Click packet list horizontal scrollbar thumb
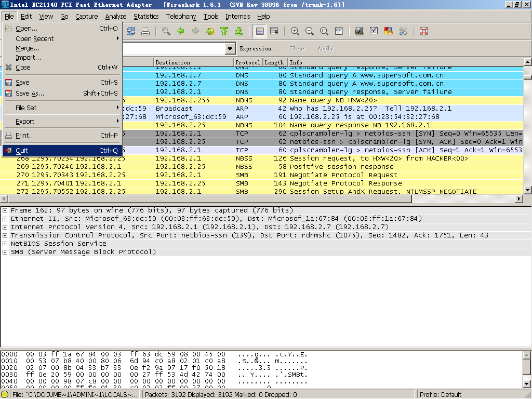532x399 pixels. (x=210, y=199)
